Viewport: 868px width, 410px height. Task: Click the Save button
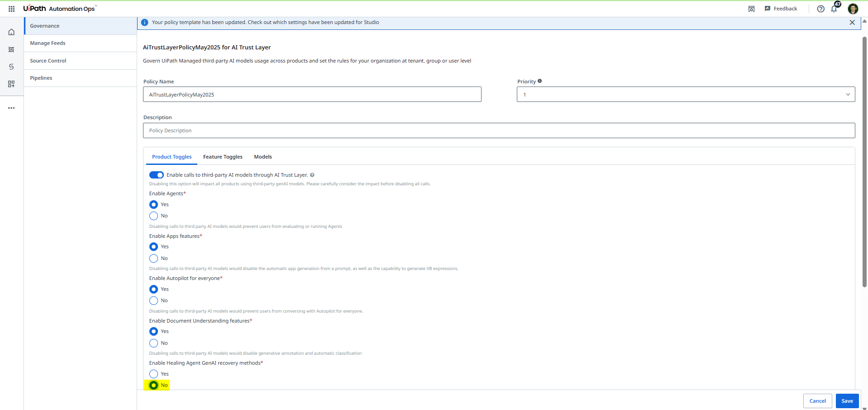847,401
